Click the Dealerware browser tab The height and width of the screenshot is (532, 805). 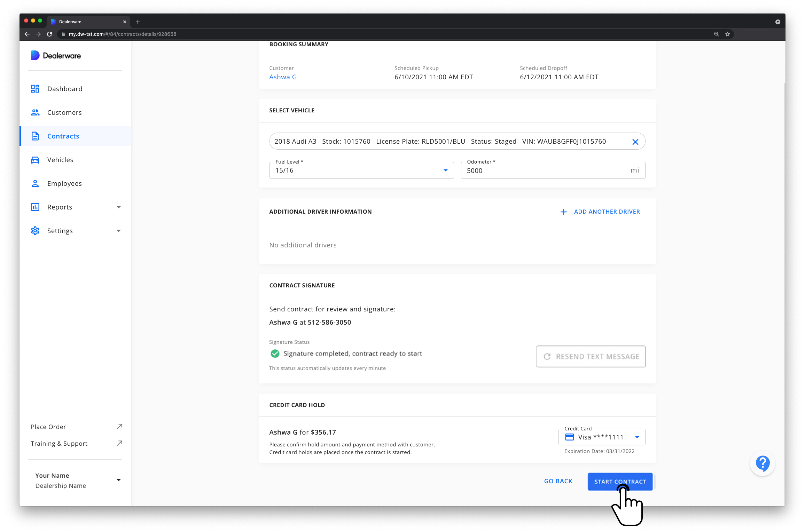pyautogui.click(x=89, y=22)
